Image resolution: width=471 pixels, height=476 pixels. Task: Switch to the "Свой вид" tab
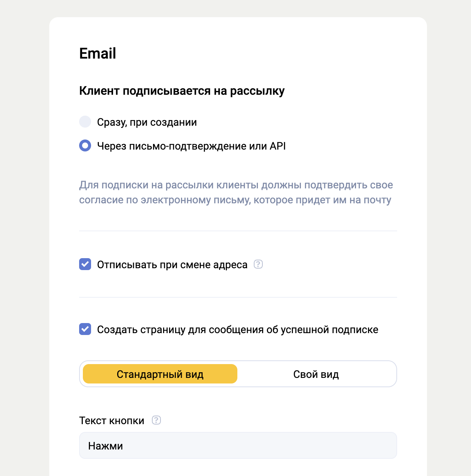coord(316,374)
